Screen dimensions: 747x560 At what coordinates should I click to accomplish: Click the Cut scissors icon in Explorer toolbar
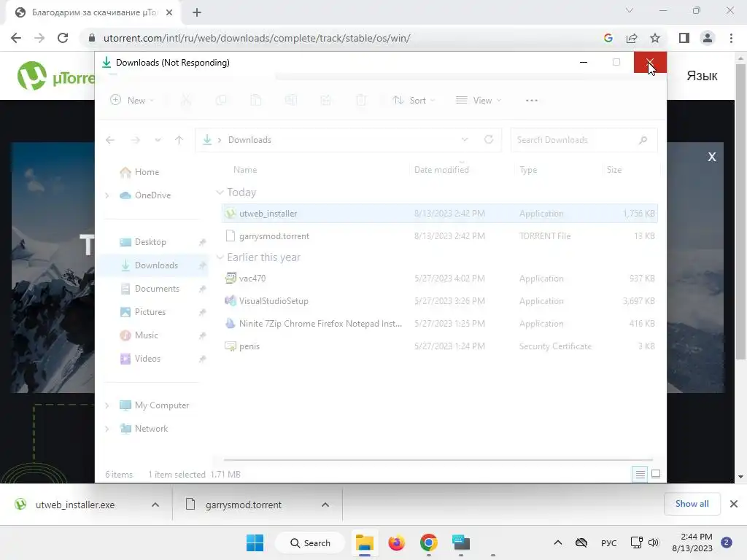coord(186,101)
